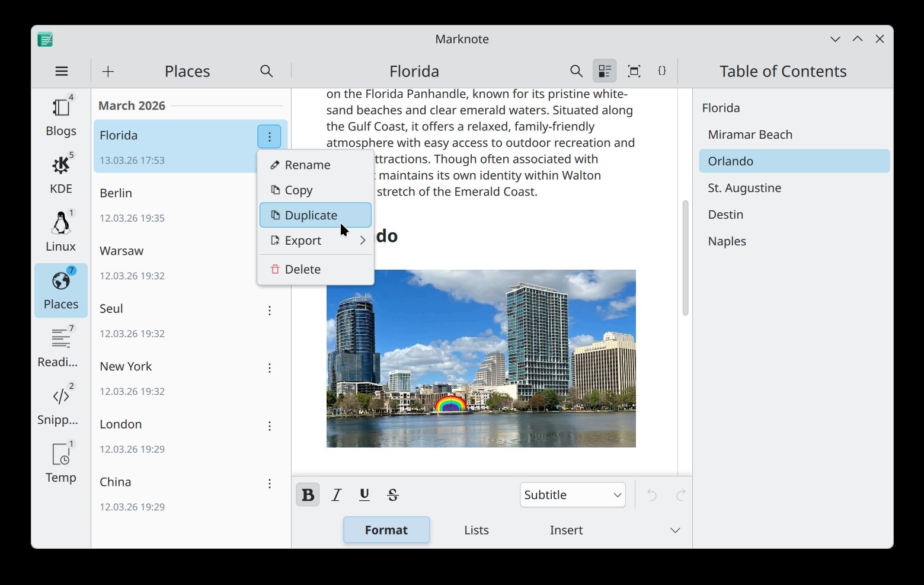Expand the chevron next to Insert tab
Viewport: 924px width, 585px height.
[x=675, y=530]
